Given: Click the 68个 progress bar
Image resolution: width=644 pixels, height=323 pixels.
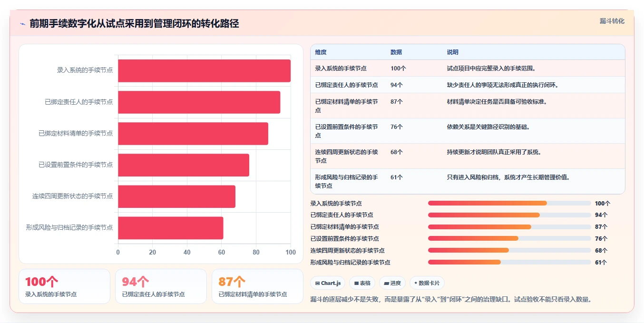Looking at the screenshot, I should [x=509, y=250].
